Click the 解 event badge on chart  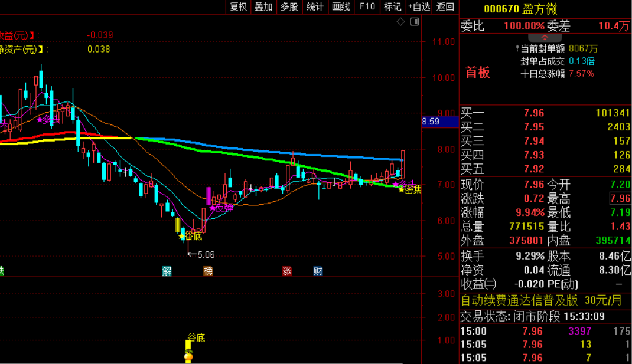(x=167, y=271)
